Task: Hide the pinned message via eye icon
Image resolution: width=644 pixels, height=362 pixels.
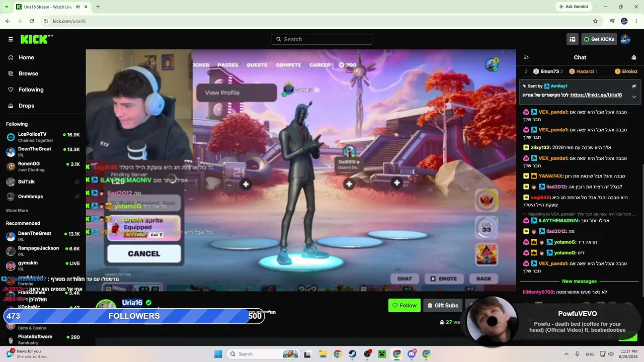Action: (x=634, y=86)
